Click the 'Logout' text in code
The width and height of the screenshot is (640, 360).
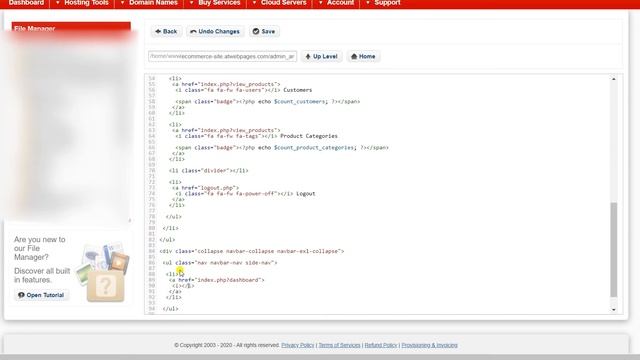click(x=306, y=194)
